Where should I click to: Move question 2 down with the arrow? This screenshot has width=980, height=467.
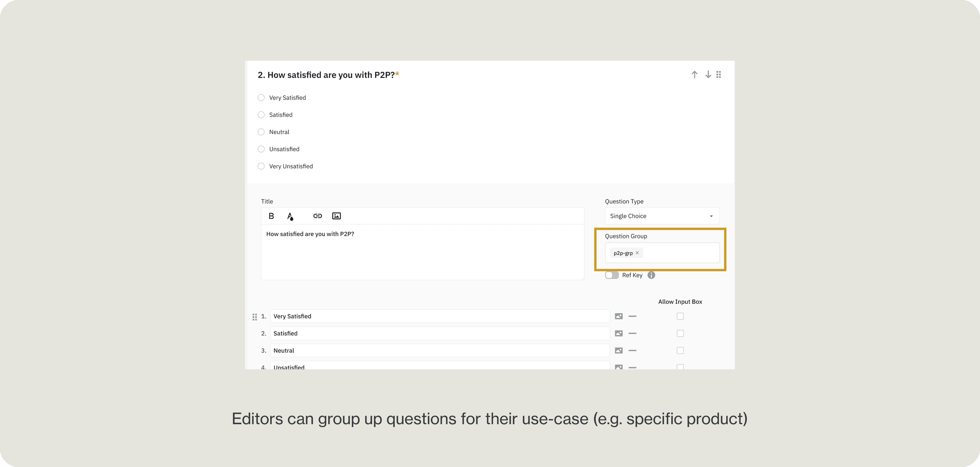point(708,75)
